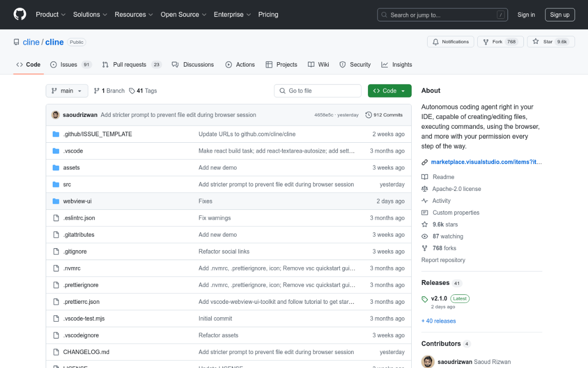The width and height of the screenshot is (588, 368).
Task: Open saoudrizwan's avatar next to the latest commit
Action: coord(56,115)
